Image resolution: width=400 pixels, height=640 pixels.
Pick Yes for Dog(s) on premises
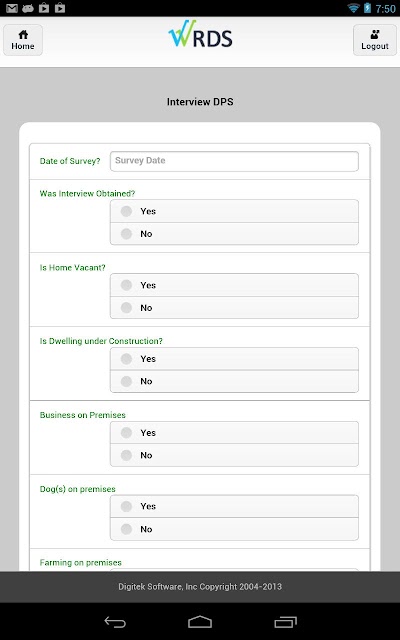[234, 506]
